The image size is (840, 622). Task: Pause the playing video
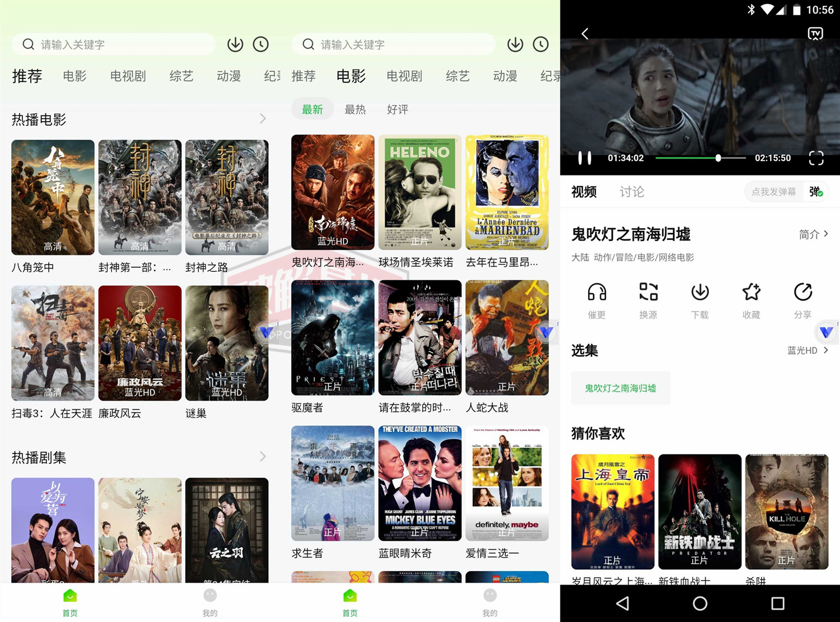pos(585,158)
